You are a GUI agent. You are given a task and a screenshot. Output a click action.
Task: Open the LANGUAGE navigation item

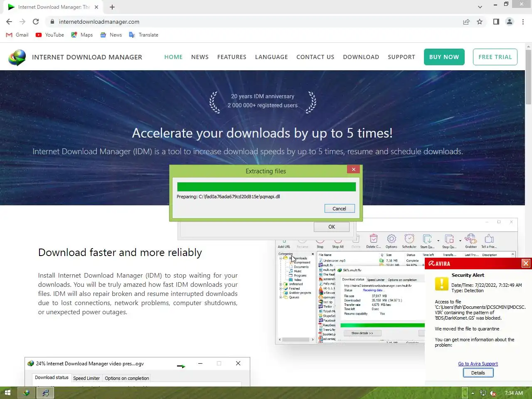(x=271, y=57)
